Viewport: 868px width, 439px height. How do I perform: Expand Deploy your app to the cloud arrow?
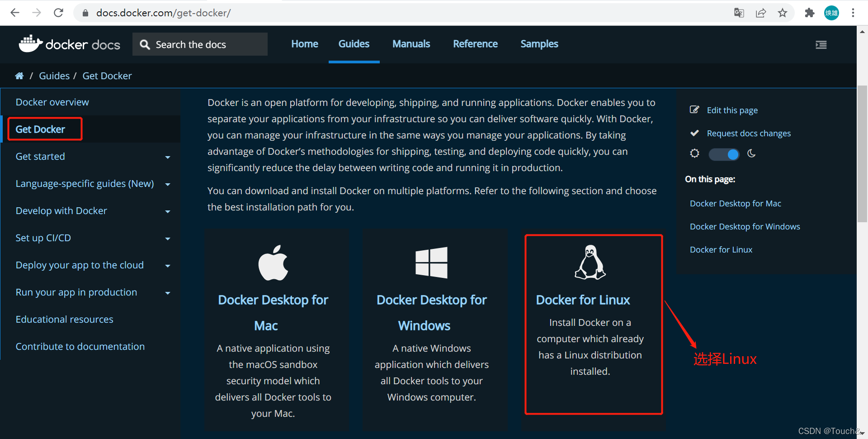(x=168, y=266)
